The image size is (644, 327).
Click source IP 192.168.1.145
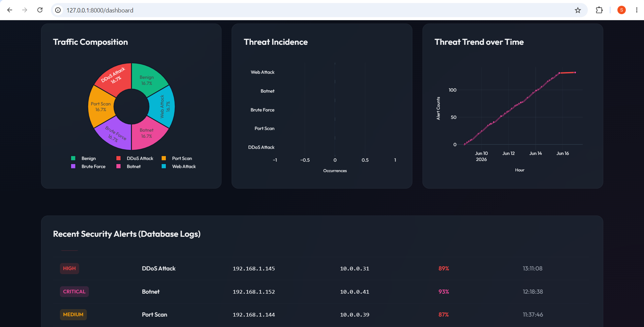pos(254,268)
